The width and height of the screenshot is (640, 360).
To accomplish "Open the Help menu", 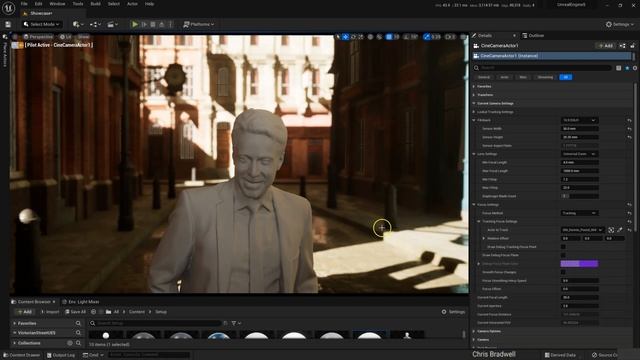I will (149, 4).
